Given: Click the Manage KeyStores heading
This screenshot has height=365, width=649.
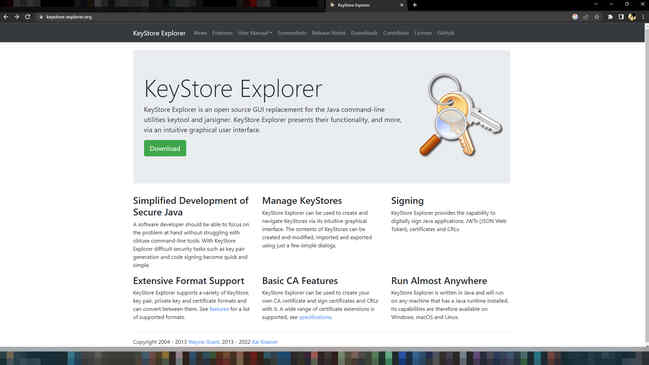Looking at the screenshot, I should coord(302,201).
